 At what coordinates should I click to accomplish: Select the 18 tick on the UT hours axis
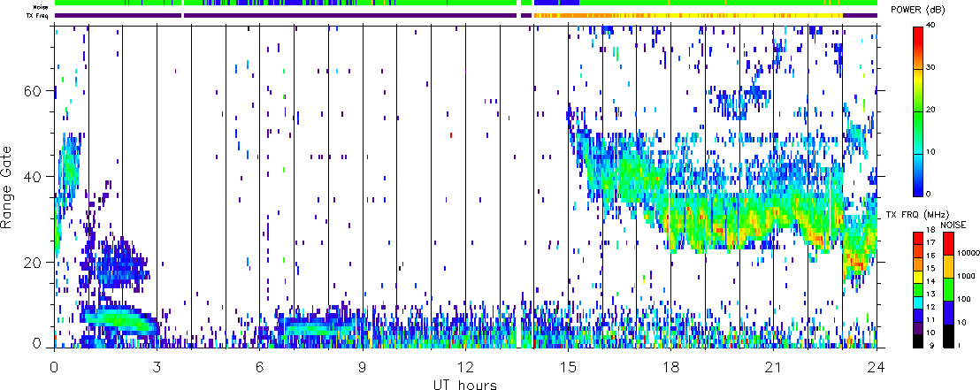coord(671,366)
